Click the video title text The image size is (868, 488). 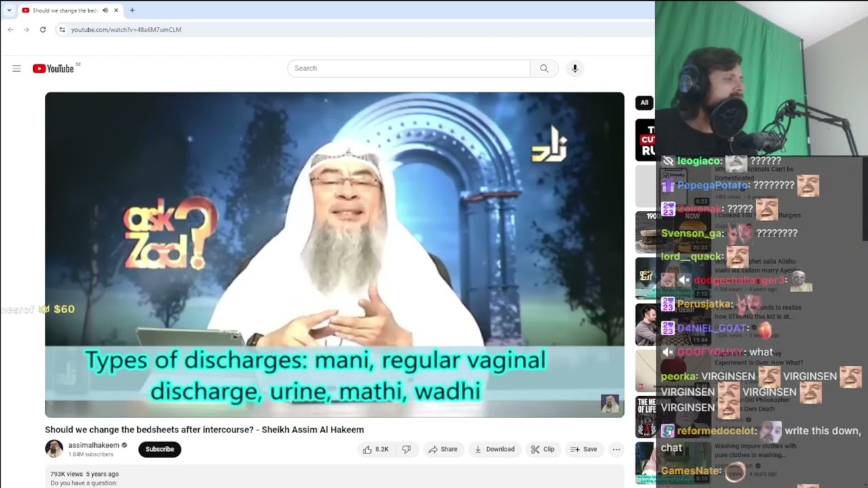point(204,430)
